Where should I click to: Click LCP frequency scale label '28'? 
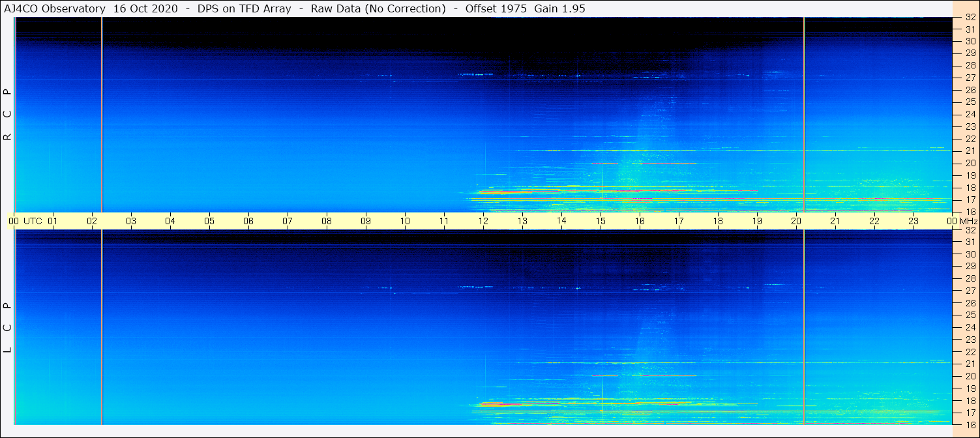970,278
